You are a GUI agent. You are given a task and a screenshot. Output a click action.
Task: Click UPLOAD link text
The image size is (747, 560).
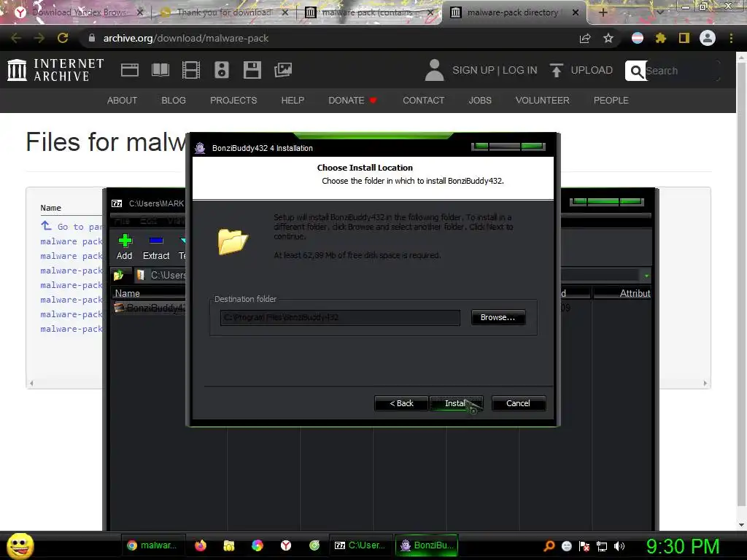tap(592, 70)
